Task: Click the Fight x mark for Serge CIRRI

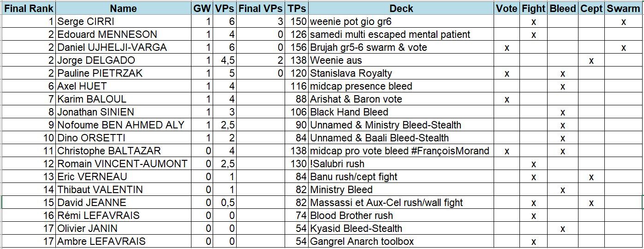Action: pos(534,22)
